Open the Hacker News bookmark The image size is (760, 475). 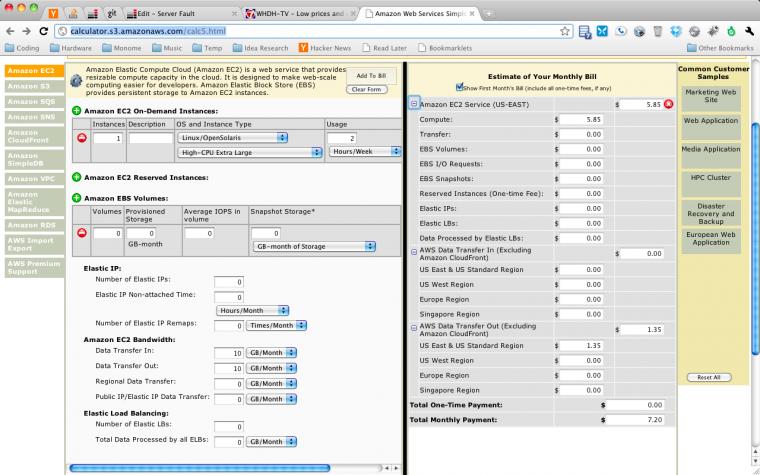point(324,48)
